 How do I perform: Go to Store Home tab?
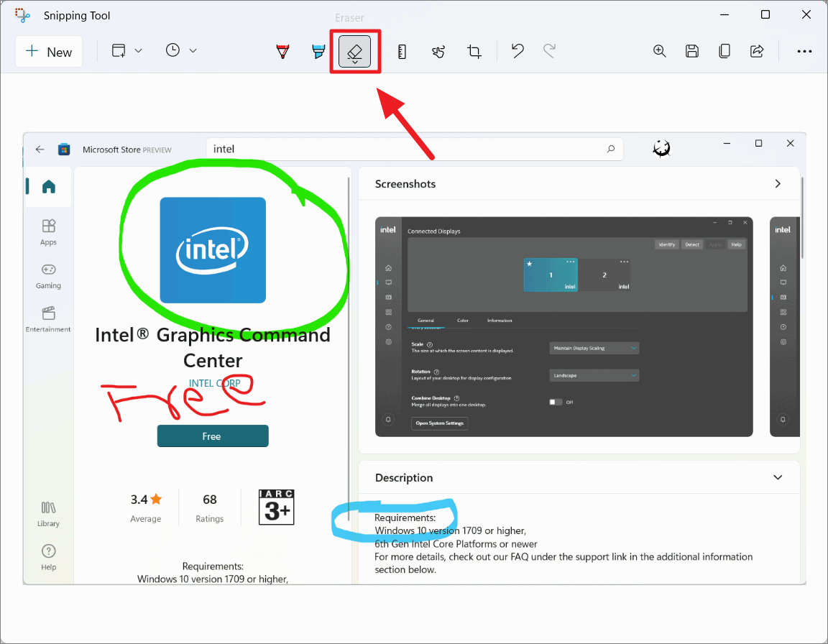tap(49, 186)
